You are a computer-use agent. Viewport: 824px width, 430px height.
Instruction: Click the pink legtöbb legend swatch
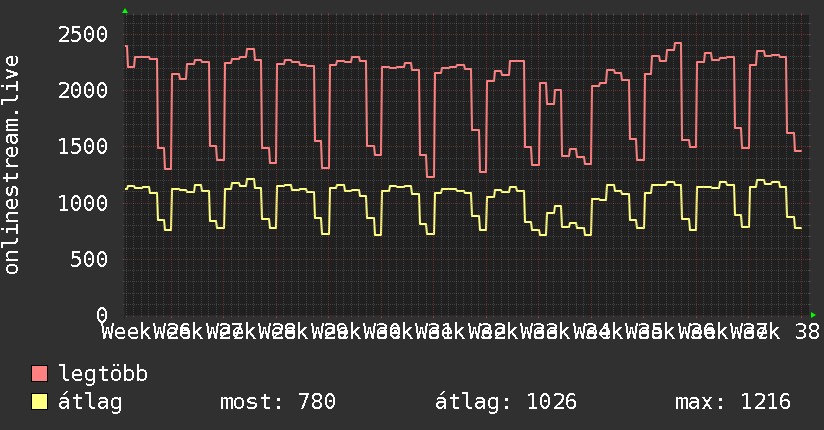coord(39,374)
